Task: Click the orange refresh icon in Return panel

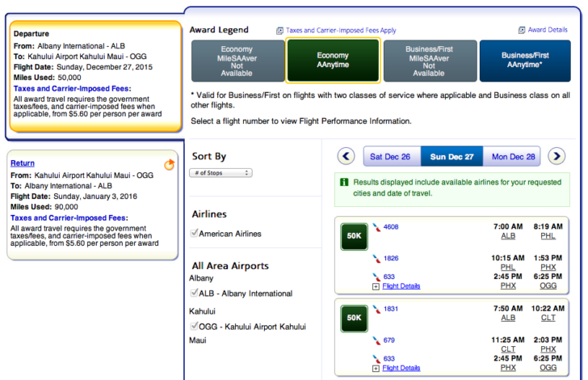Action: click(170, 164)
